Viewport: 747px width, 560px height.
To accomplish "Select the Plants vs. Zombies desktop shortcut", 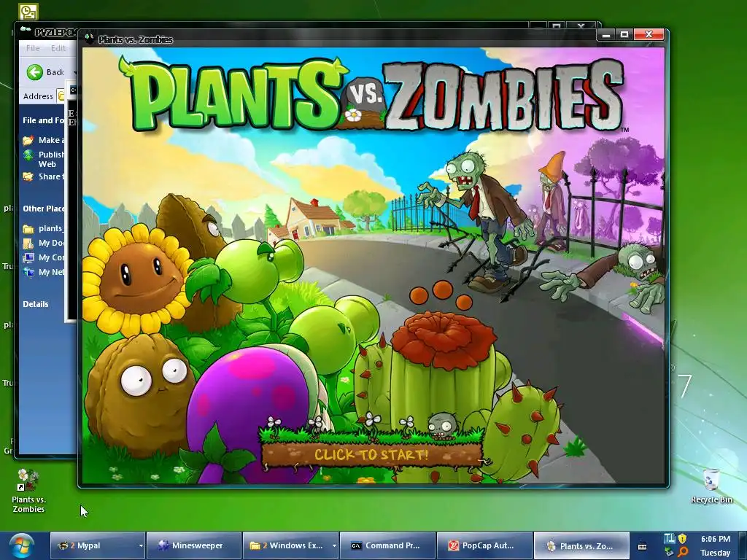I will pyautogui.click(x=28, y=491).
